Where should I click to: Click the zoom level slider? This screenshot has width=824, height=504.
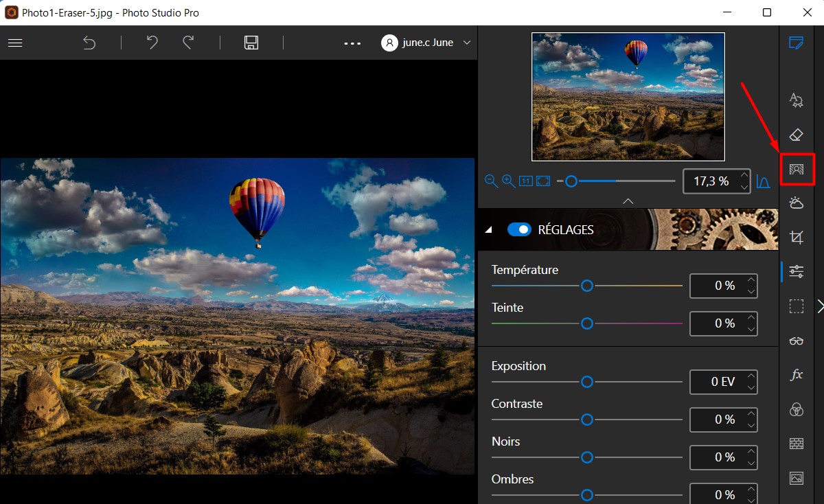pos(616,181)
